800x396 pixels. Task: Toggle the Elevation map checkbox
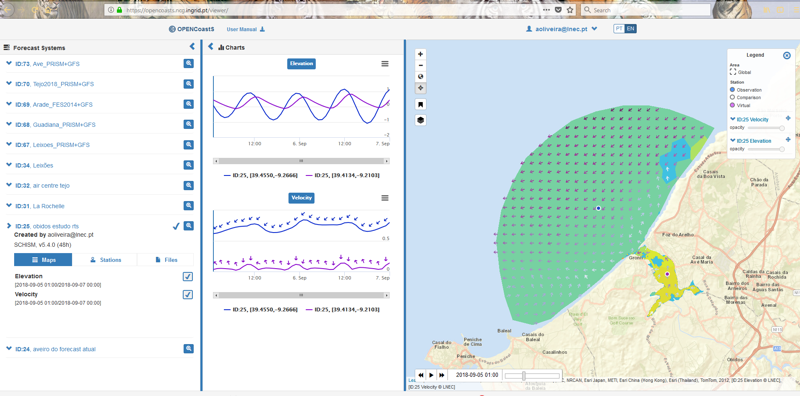click(x=188, y=277)
